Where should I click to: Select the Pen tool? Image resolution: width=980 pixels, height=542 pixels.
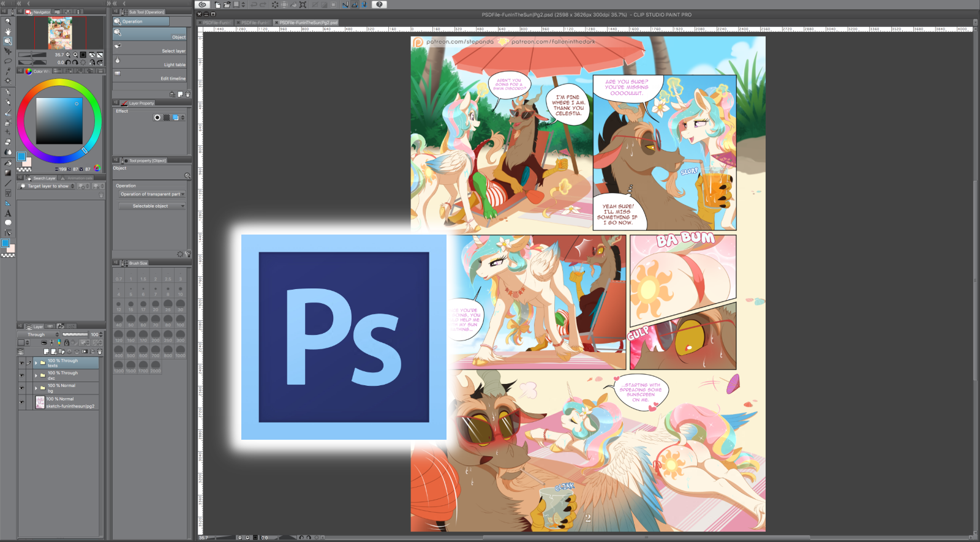point(8,92)
